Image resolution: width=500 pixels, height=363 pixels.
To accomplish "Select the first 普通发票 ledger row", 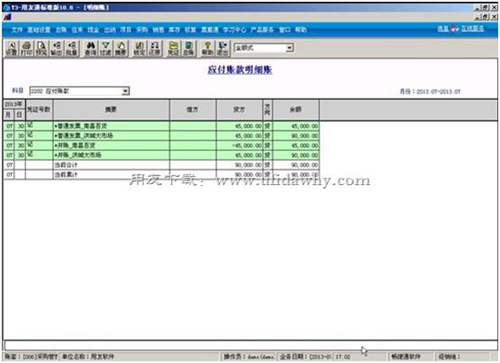I will pyautogui.click(x=161, y=126).
